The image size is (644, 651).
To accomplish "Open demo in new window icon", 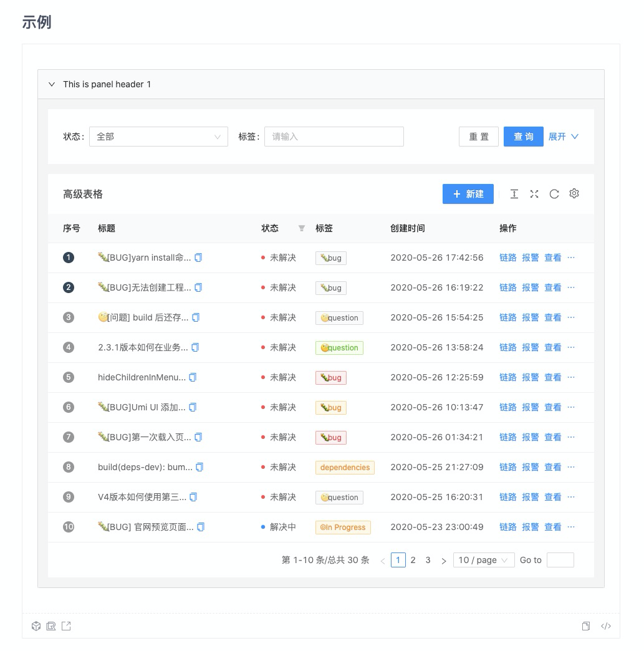I will 66,626.
